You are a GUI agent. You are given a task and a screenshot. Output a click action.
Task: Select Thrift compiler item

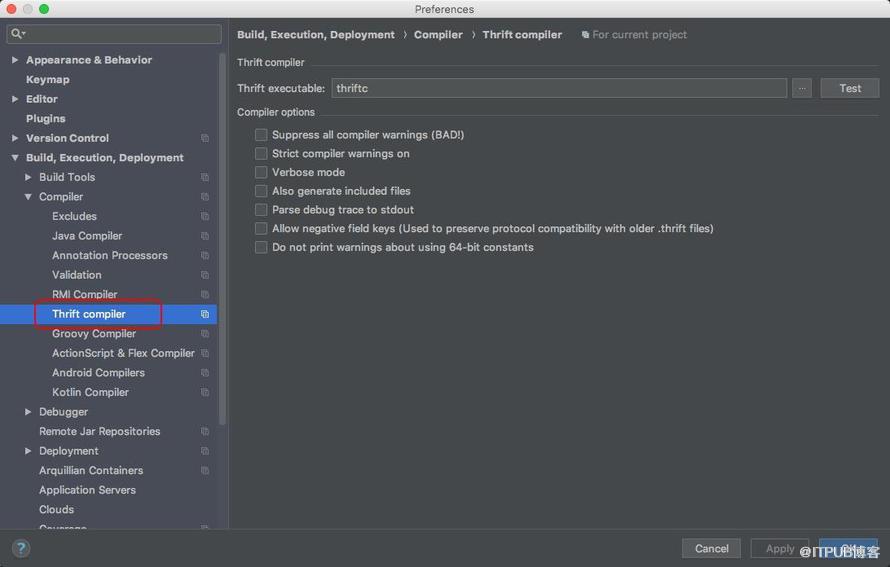89,314
